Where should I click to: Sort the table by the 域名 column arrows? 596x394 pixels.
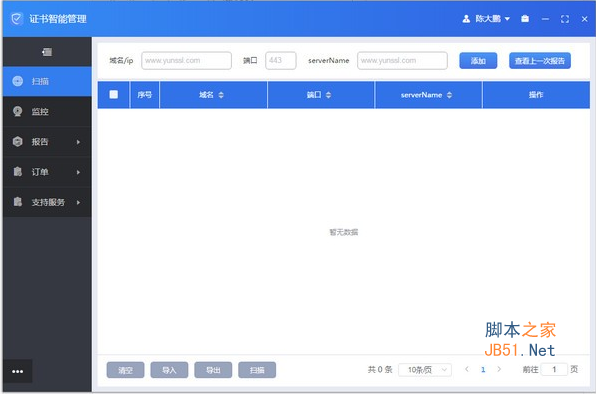pos(221,95)
